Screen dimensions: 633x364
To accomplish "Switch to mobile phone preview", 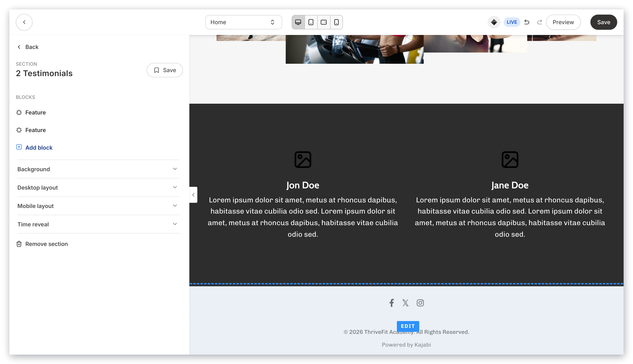I will click(x=336, y=22).
